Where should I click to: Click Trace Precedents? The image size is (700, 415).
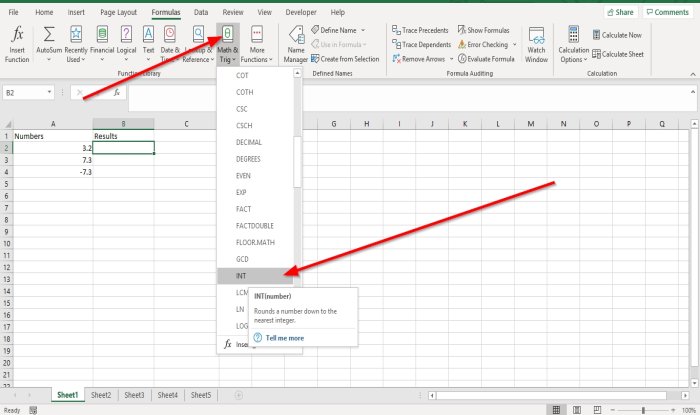coord(420,30)
